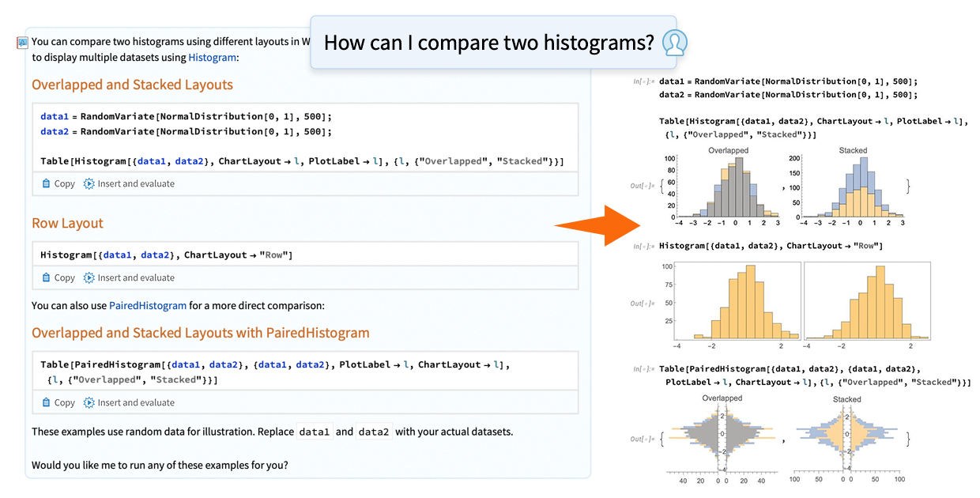This screenshot has height=498, width=980.
Task: Click the Copy icon in the Row Layout code block
Action: (x=47, y=277)
